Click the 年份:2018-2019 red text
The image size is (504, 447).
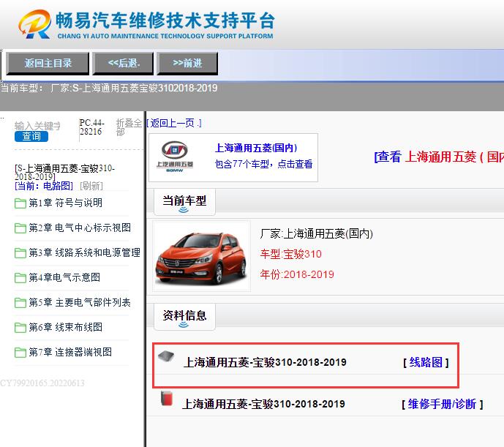click(x=297, y=274)
